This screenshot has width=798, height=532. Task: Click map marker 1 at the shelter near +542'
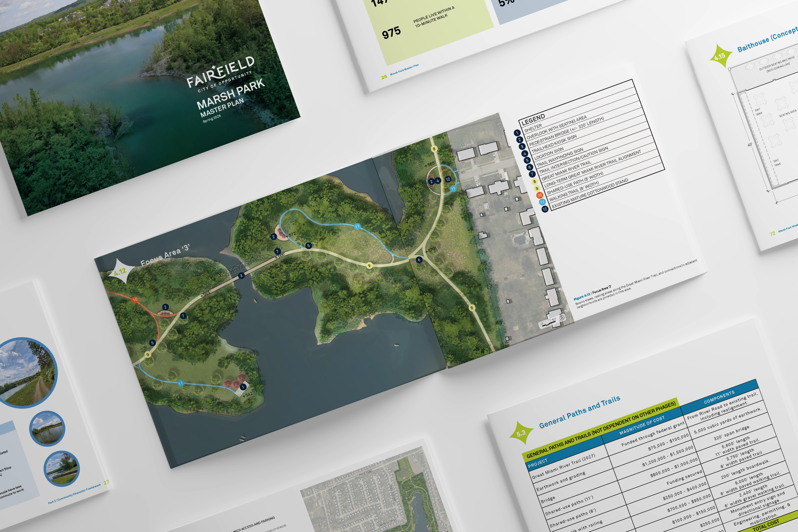coord(243,387)
